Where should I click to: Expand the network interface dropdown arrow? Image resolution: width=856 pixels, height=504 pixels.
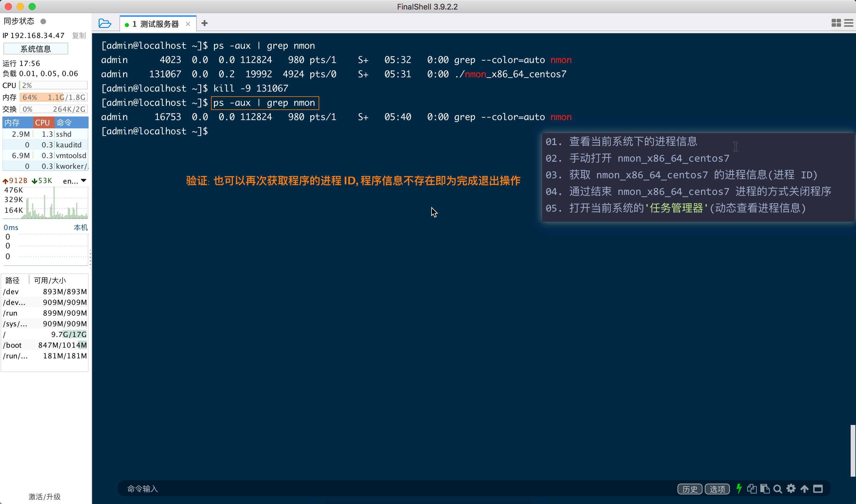[x=84, y=181]
